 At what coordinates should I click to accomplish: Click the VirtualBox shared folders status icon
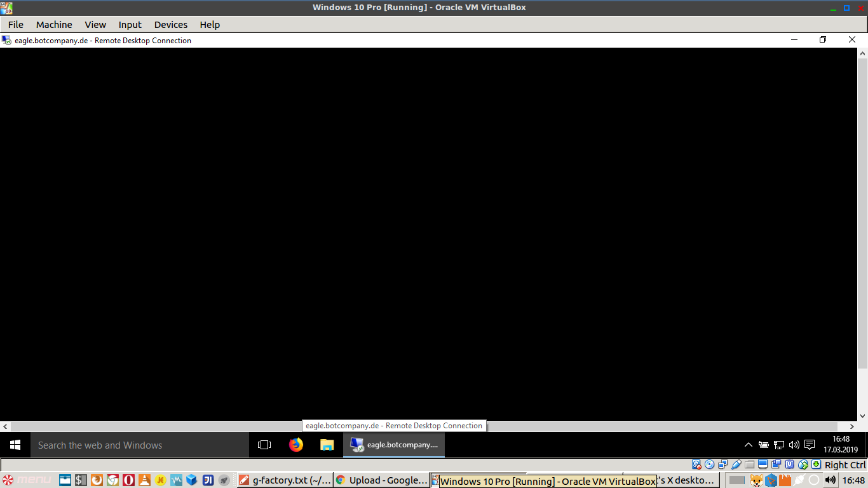coord(750,464)
